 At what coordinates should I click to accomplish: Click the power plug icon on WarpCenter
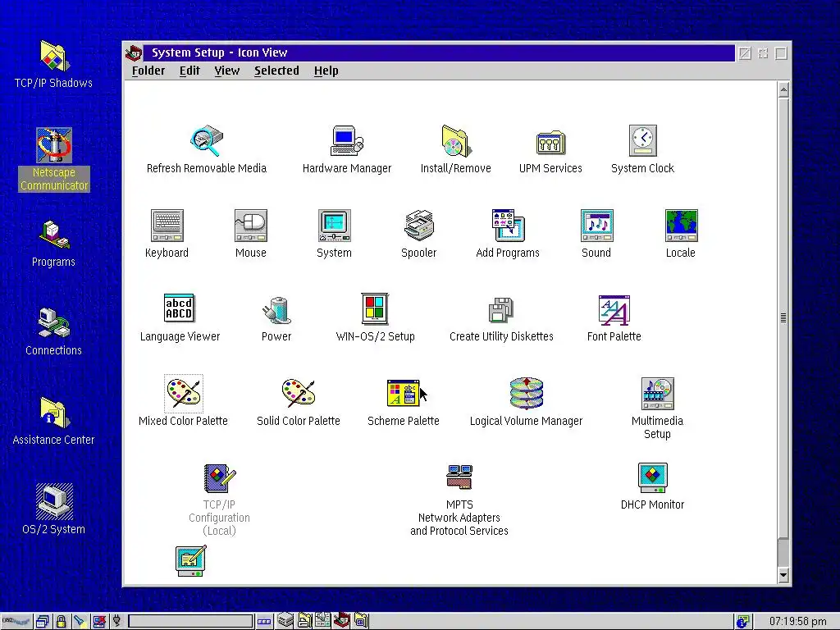tap(117, 622)
